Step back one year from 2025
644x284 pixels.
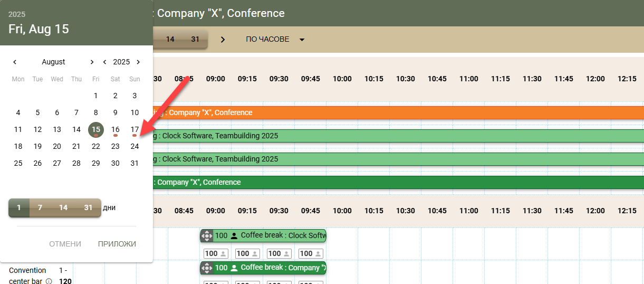tap(105, 62)
